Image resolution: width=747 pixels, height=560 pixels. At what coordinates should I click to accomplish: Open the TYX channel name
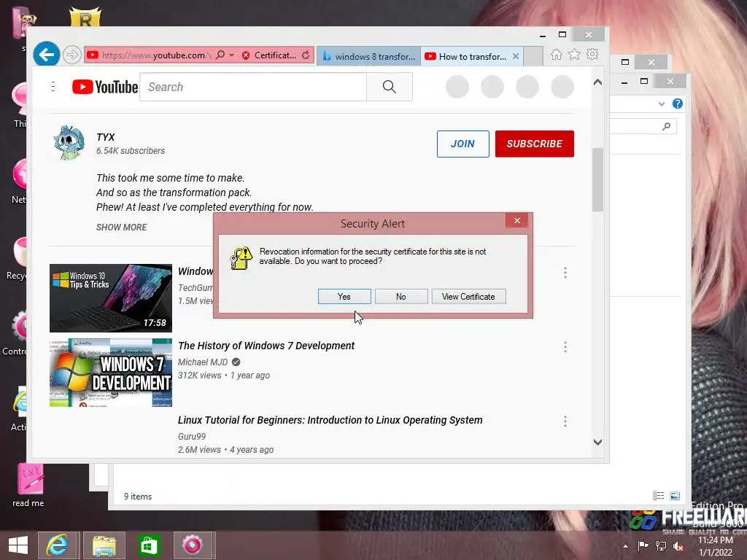[105, 137]
